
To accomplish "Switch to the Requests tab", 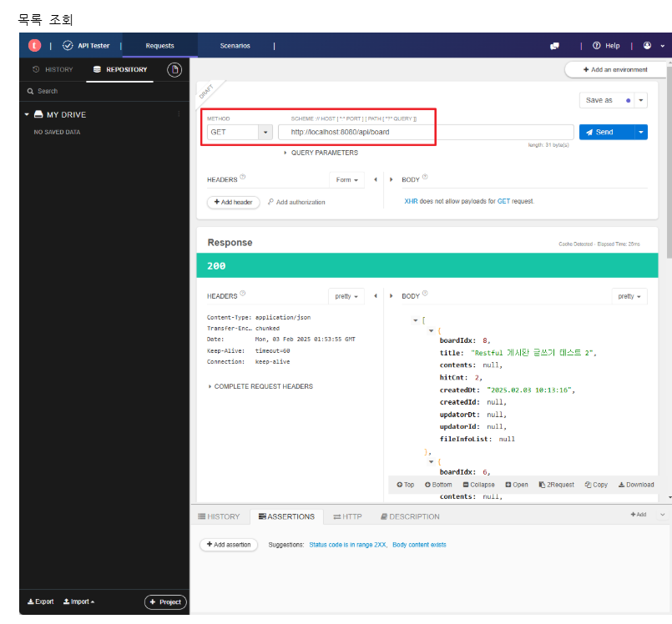I will [x=159, y=46].
